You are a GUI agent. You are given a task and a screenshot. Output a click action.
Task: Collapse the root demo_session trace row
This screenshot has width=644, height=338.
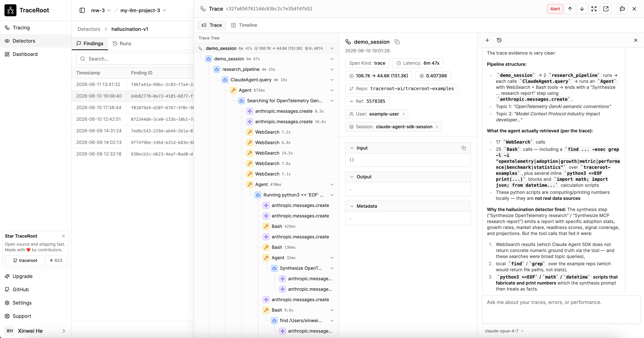[x=332, y=48]
